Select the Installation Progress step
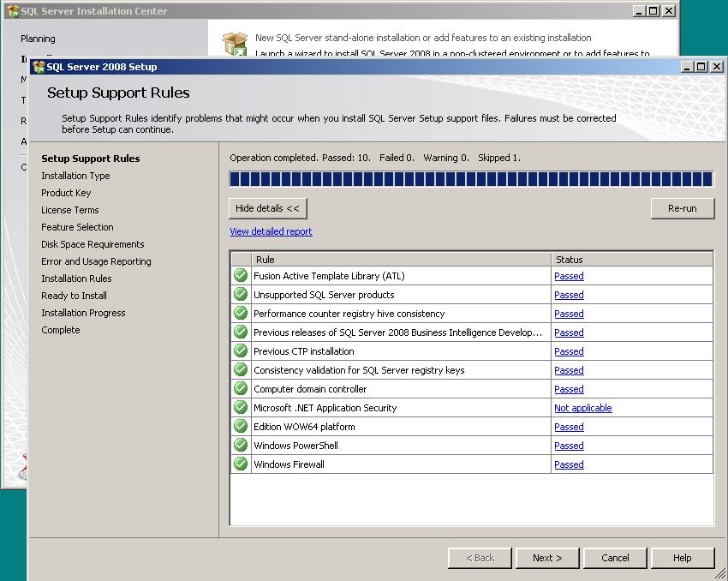This screenshot has width=728, height=581. tap(84, 313)
